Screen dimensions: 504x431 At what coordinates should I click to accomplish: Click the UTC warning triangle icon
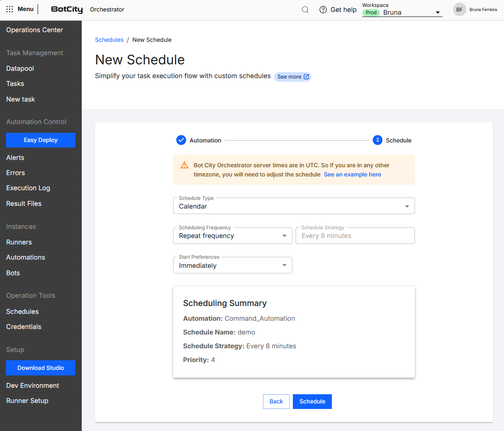click(x=184, y=165)
